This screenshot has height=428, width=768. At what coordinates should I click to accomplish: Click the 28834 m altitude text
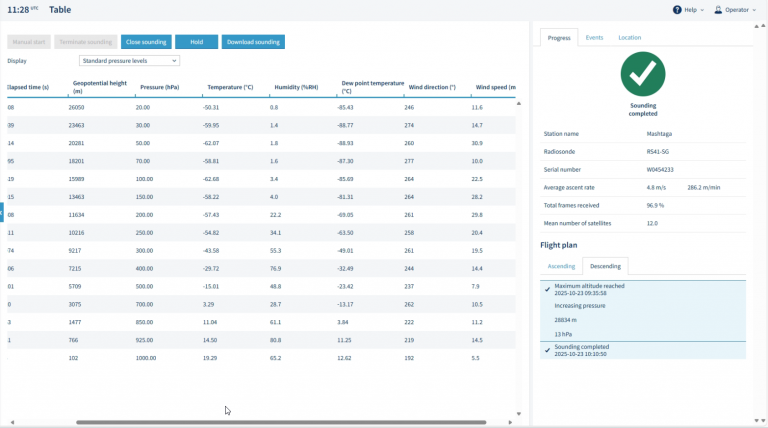566,320
